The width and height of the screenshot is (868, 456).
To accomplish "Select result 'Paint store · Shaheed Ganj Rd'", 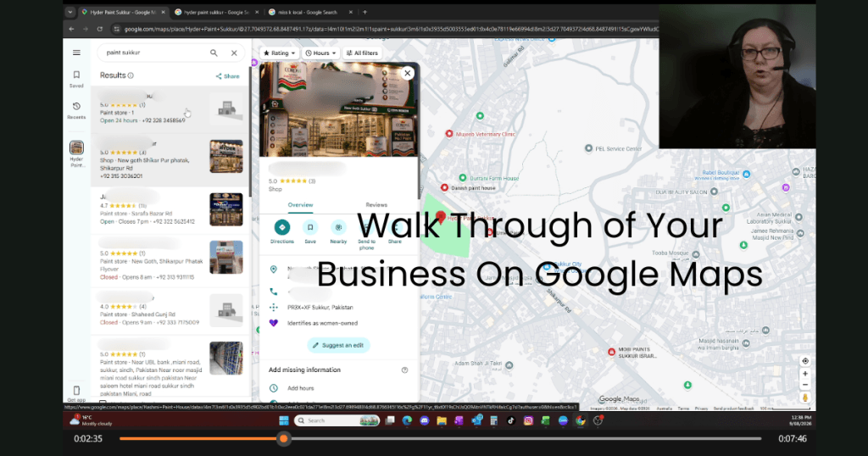I will [x=170, y=309].
